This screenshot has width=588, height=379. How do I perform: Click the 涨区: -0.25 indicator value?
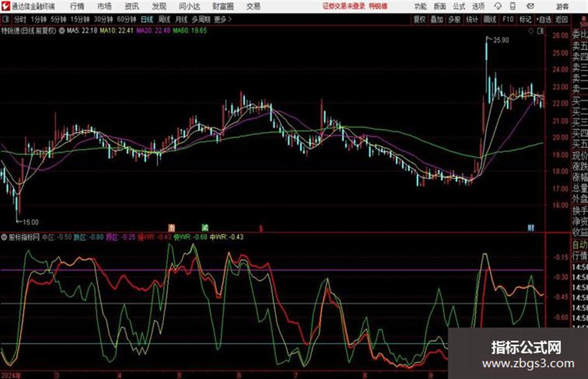point(121,237)
